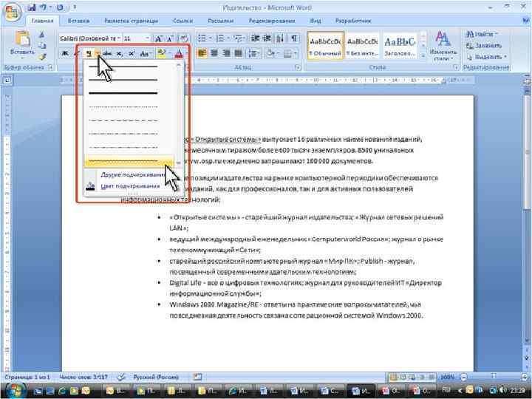The image size is (532, 399).
Task: Apply the Заголовок (Heading) style
Action: (x=400, y=46)
